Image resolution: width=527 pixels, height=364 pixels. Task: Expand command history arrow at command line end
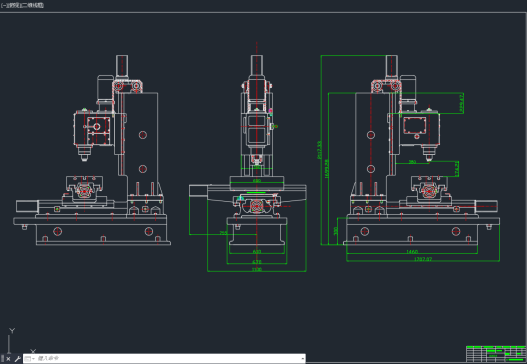[x=303, y=359]
